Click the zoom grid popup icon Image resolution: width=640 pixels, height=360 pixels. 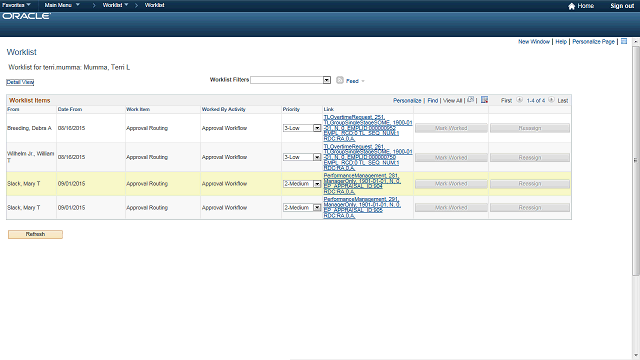(471, 100)
